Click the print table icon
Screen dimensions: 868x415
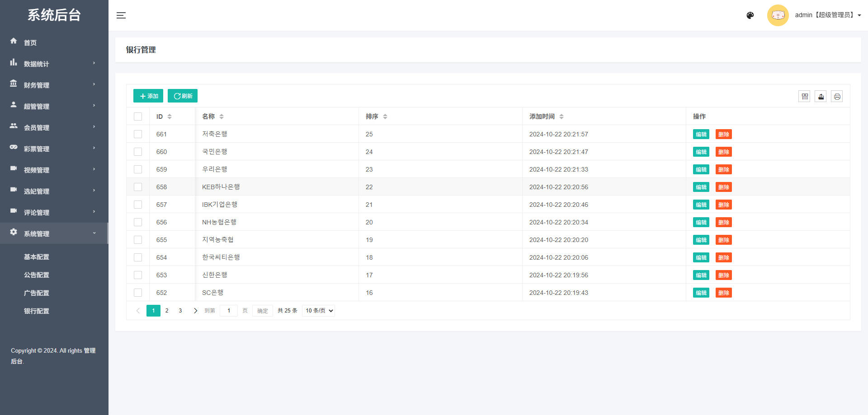(x=837, y=96)
